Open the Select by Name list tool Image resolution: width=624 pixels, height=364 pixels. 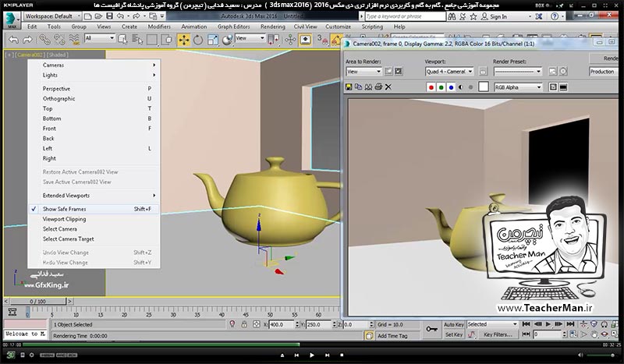click(x=137, y=40)
